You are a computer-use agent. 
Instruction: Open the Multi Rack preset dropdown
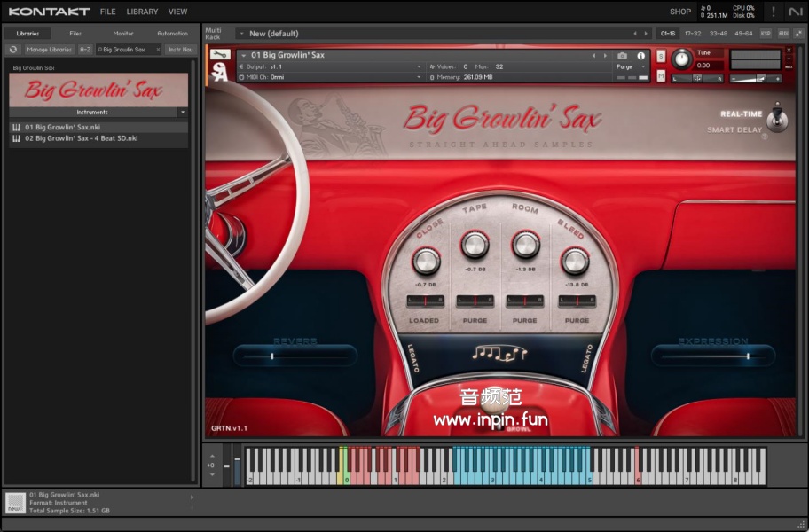[x=241, y=34]
